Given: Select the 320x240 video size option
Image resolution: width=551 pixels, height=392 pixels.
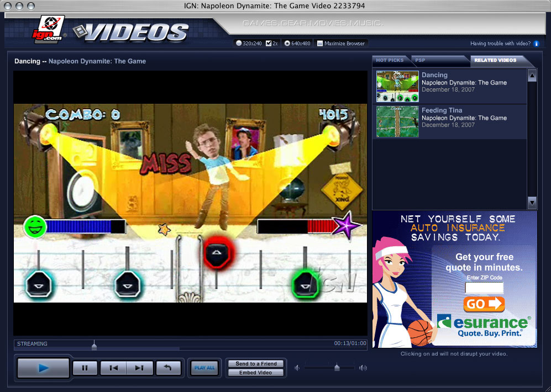Looking at the screenshot, I should point(239,44).
